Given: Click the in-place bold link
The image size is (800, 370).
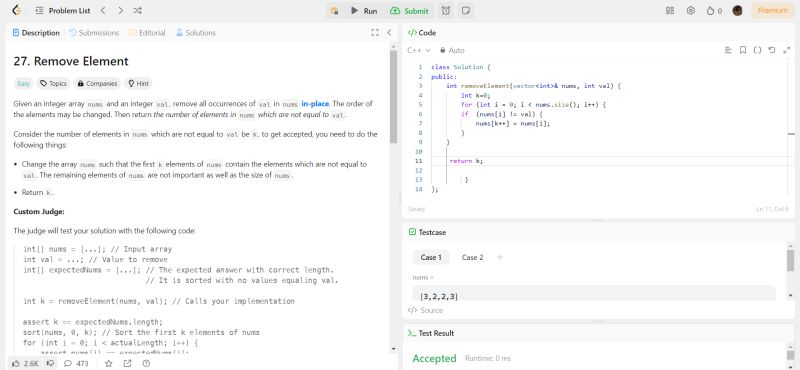Looking at the screenshot, I should [x=315, y=104].
